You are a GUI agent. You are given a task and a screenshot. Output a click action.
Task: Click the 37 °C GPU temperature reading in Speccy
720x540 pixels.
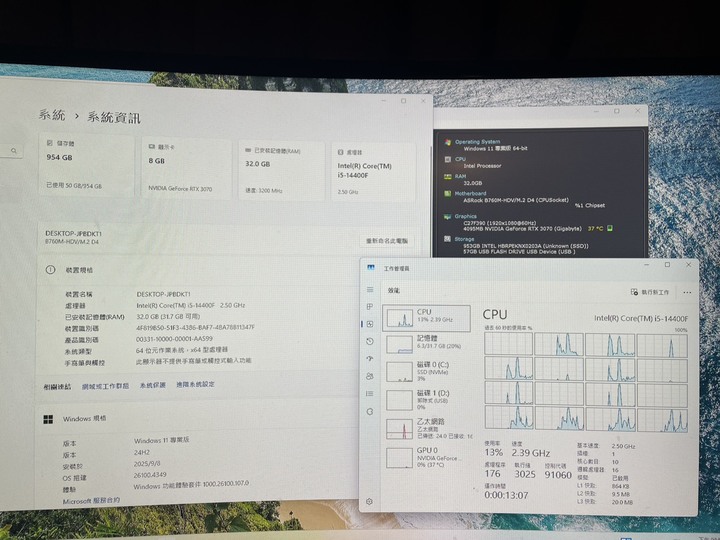[595, 228]
